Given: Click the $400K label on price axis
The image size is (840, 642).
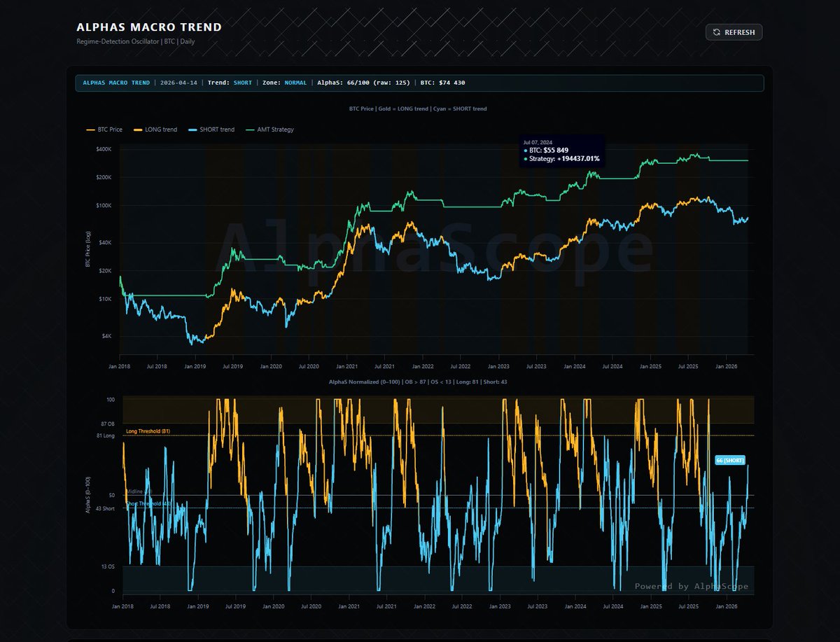Looking at the screenshot, I should 104,148.
